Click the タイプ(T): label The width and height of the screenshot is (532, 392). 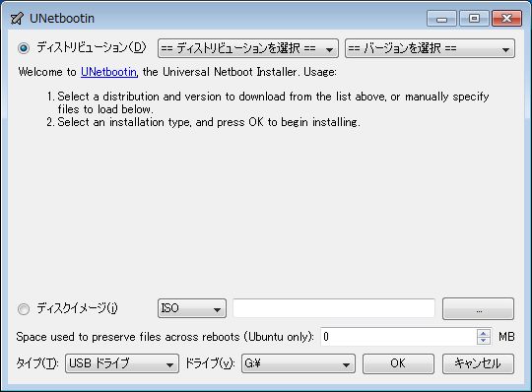click(x=37, y=363)
